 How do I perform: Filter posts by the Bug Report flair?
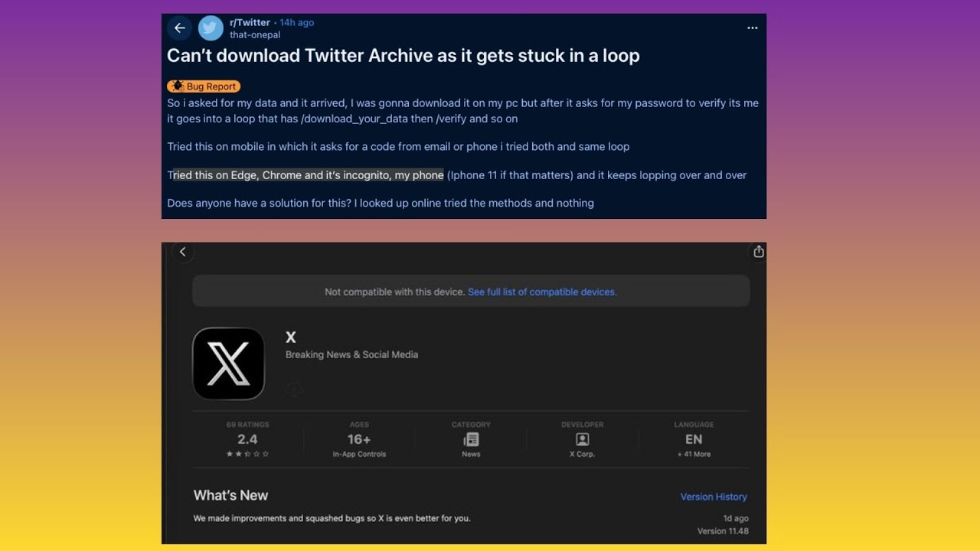204,86
